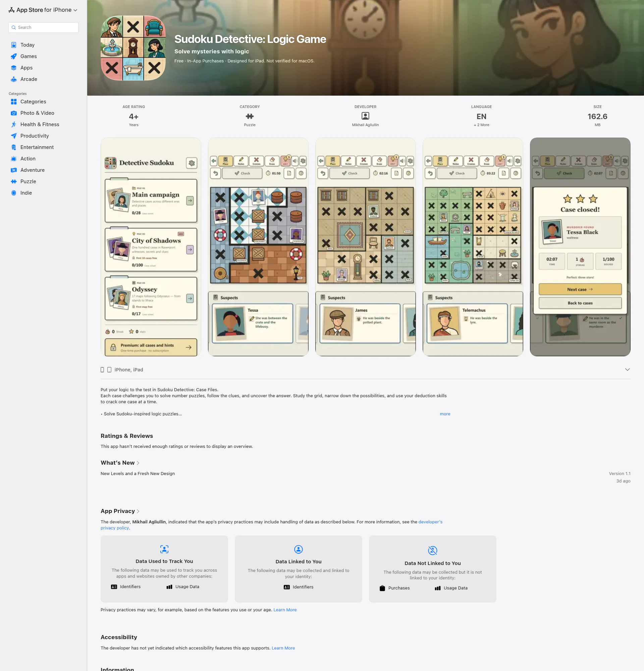The height and width of the screenshot is (671, 644).
Task: Click the Data Not Linked to You card
Action: [x=433, y=569]
